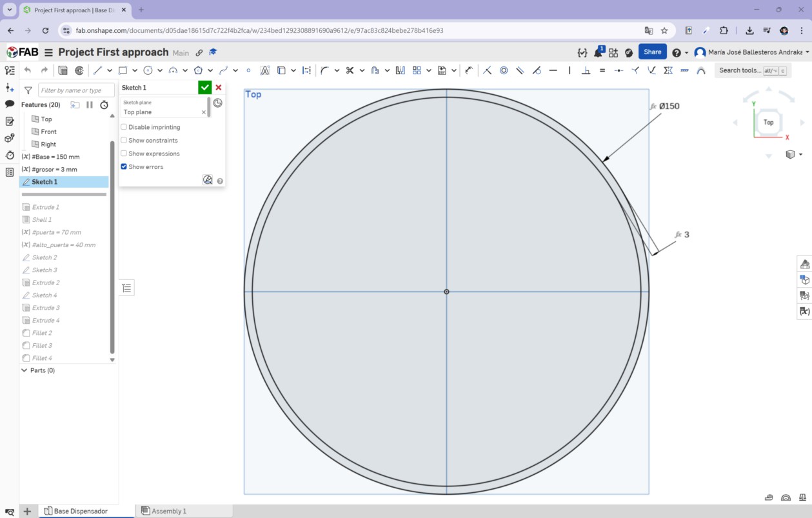
Task: Select the Trim scissors tool
Action: coord(350,70)
